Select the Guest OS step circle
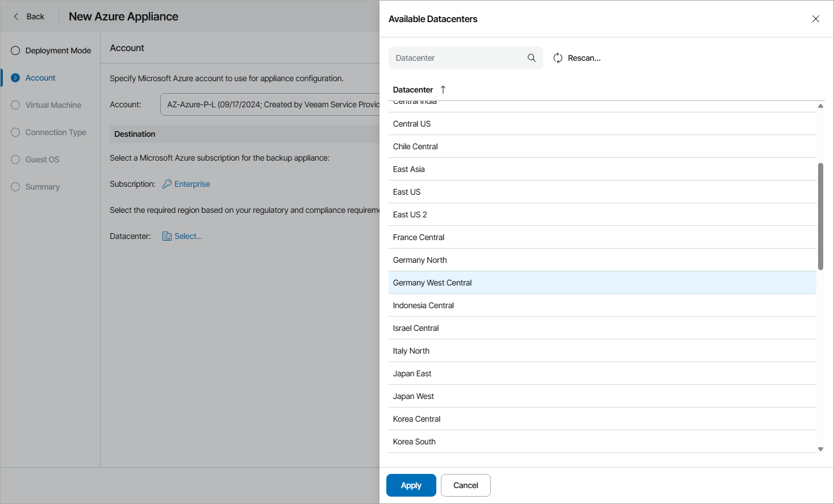The image size is (834, 504). pyautogui.click(x=15, y=159)
